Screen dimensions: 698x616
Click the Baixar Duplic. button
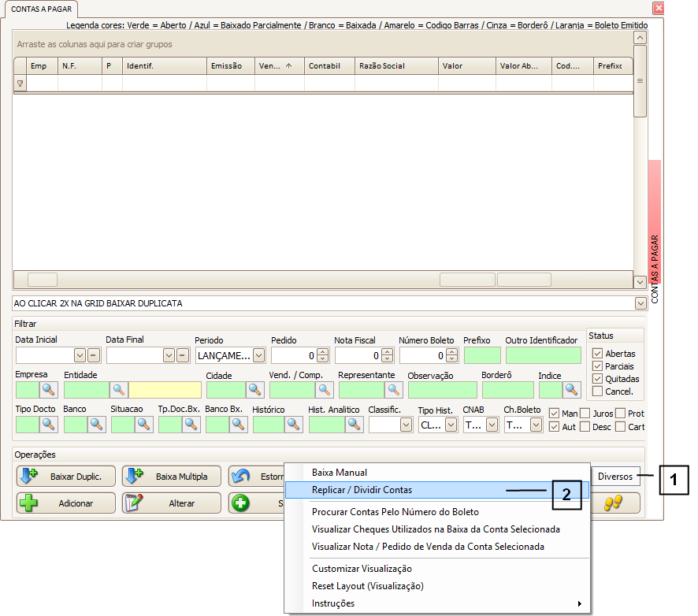[x=66, y=477]
